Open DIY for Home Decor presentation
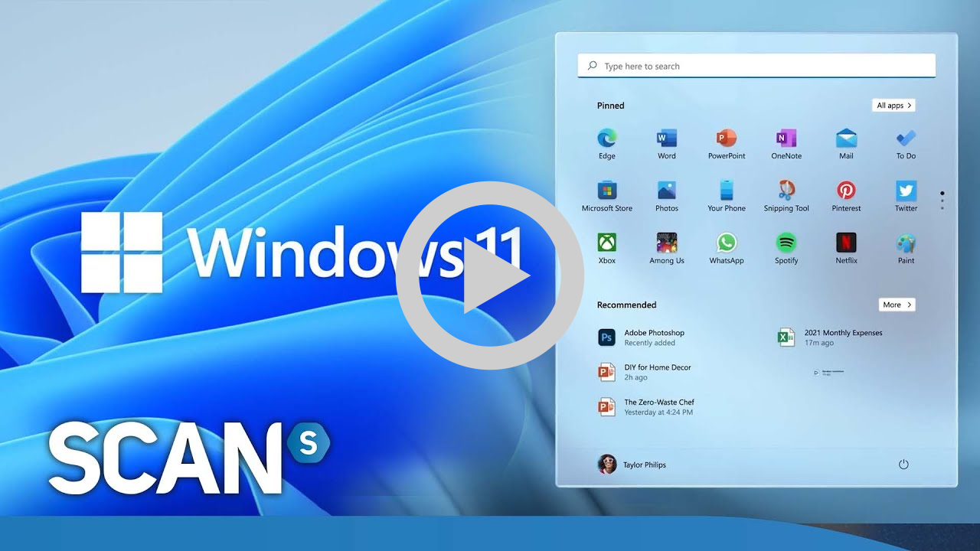The width and height of the screenshot is (980, 551). 645,372
